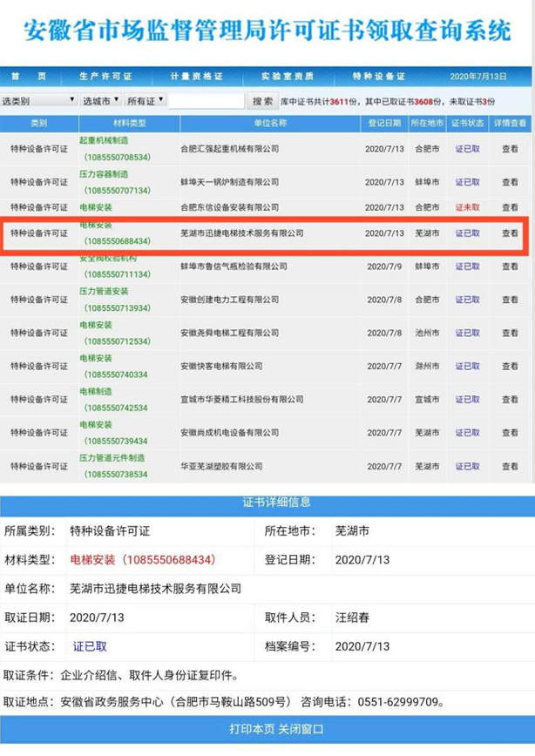The height and width of the screenshot is (756, 535).
Task: Expand the 选类别 dropdown
Action: tap(38, 101)
